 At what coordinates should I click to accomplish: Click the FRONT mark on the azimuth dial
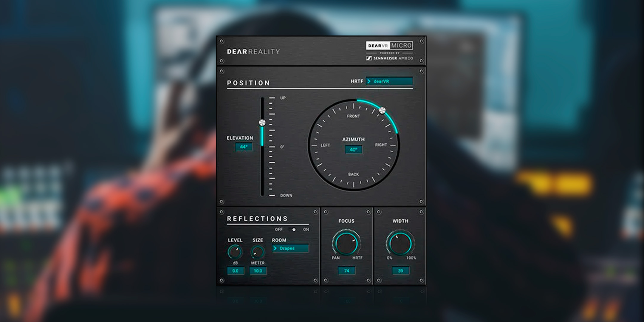pos(353,116)
